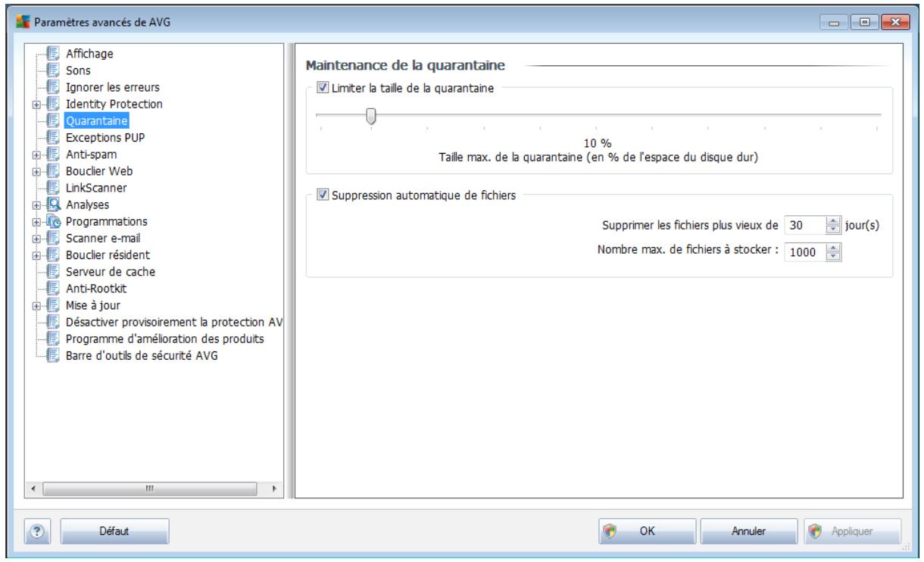
Task: Click the Analyses magnifier icon
Action: point(52,205)
